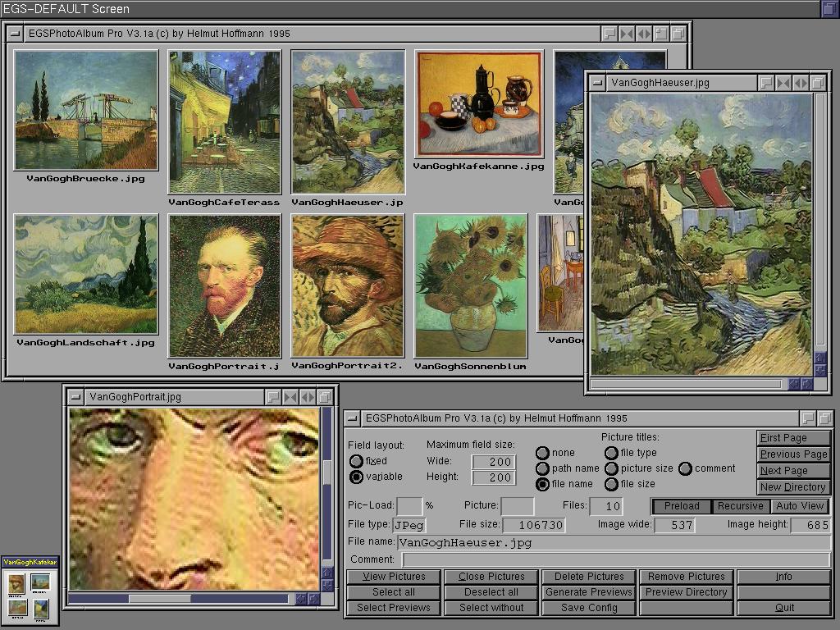The height and width of the screenshot is (630, 840).
Task: Open New Directory
Action: [793, 487]
